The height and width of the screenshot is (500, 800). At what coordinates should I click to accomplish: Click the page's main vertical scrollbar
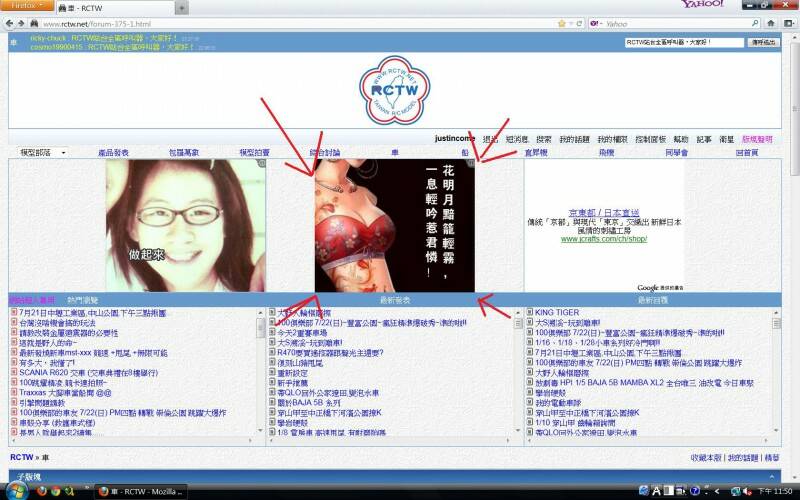coord(795,255)
